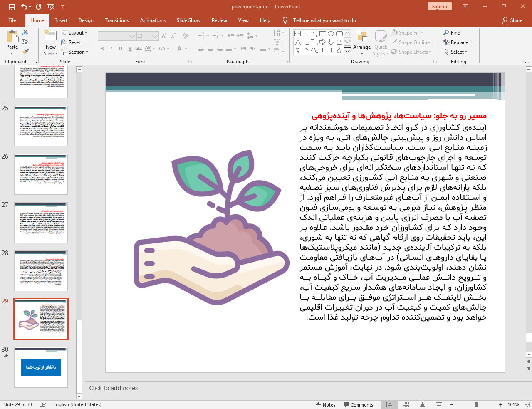Toggle center text alignment
This screenshot has width=532, height=409.
point(210,49)
